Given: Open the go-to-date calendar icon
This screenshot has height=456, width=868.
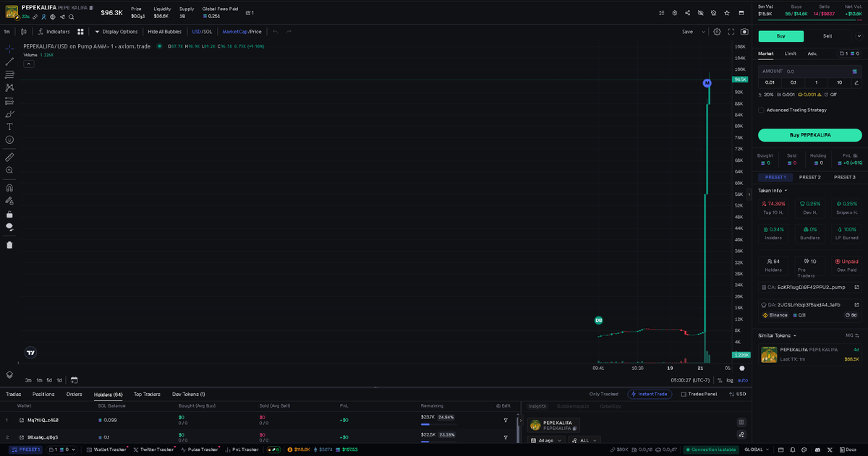Looking at the screenshot, I should click(74, 380).
